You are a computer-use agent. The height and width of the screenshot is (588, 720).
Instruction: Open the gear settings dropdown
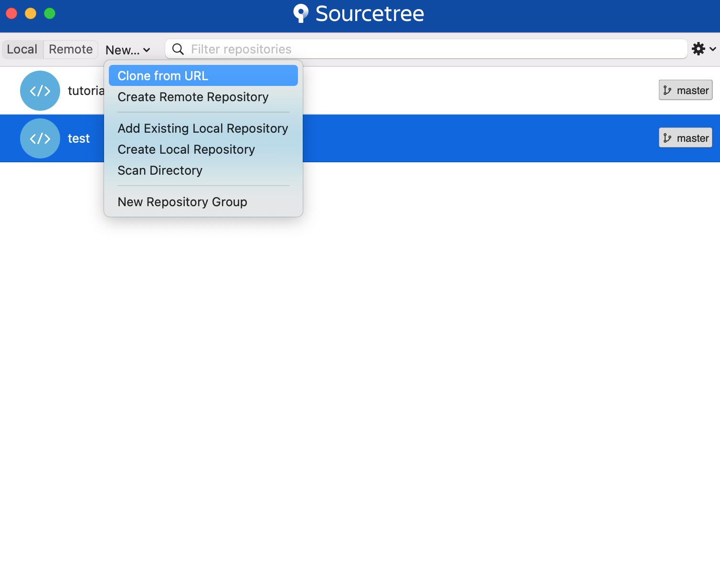click(704, 49)
